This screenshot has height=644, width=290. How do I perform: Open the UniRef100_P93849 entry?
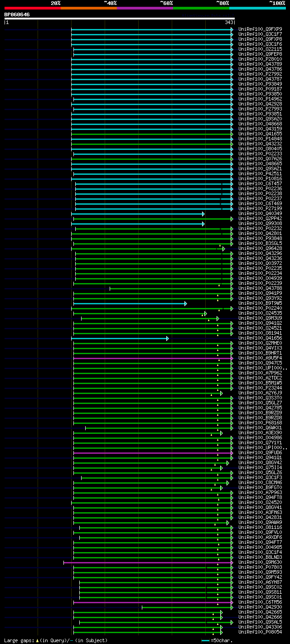(260, 84)
